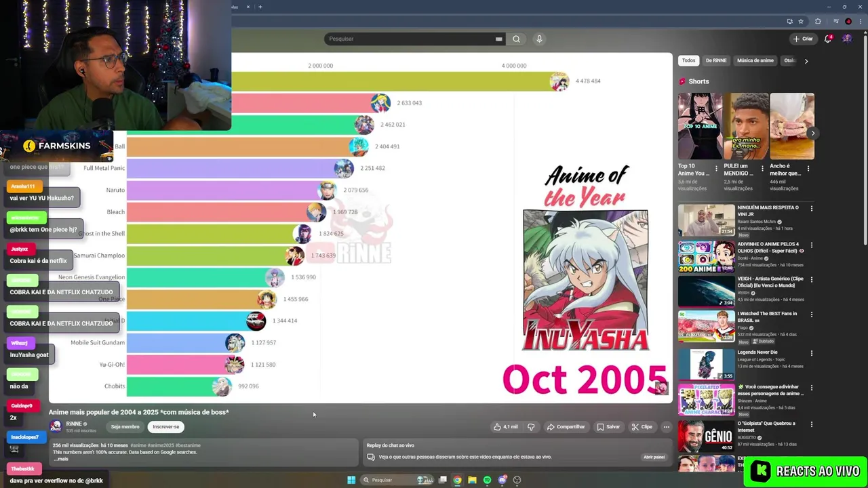
Task: Open Legends Never Die video thumbnail
Action: click(x=706, y=363)
